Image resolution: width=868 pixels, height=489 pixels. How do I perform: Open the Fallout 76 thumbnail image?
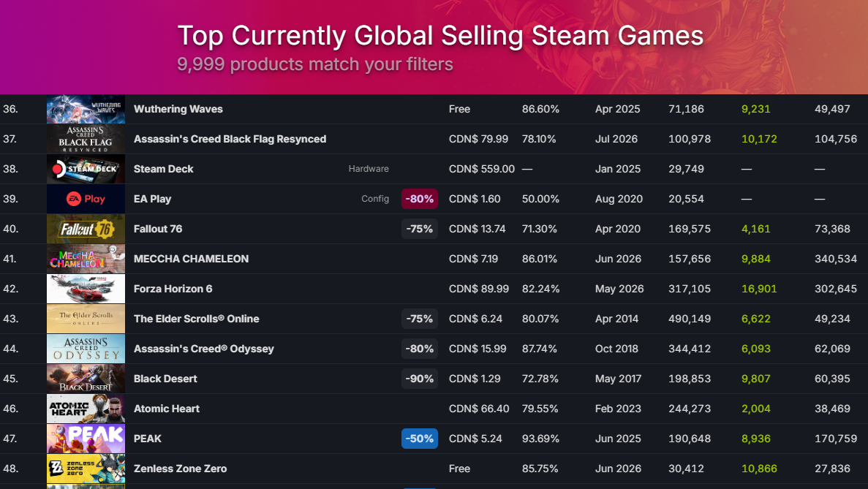pos(86,229)
